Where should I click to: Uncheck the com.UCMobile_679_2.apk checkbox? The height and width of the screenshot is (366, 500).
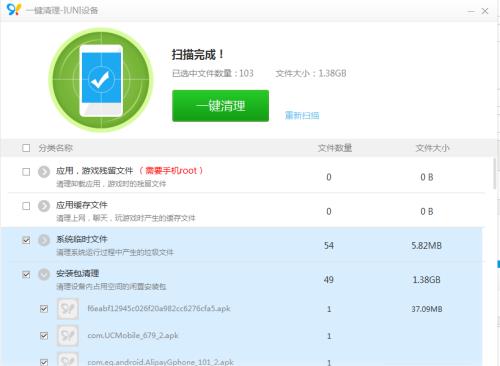click(44, 336)
